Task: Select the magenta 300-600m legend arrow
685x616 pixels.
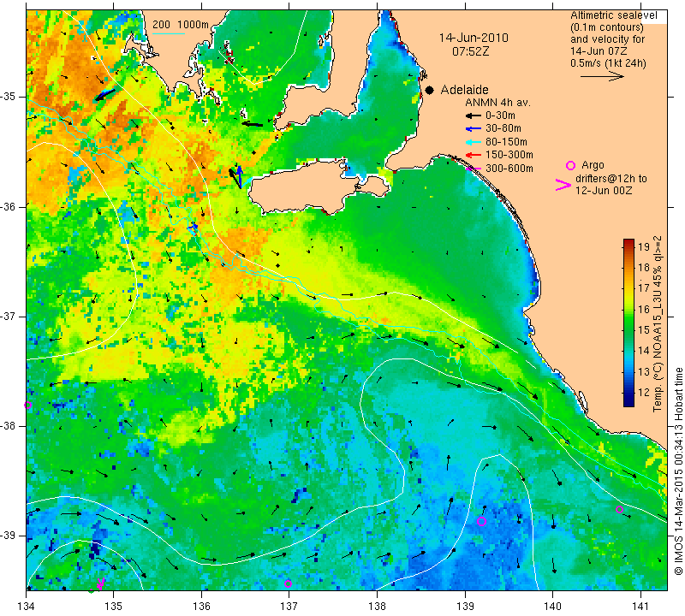Action: [473, 169]
